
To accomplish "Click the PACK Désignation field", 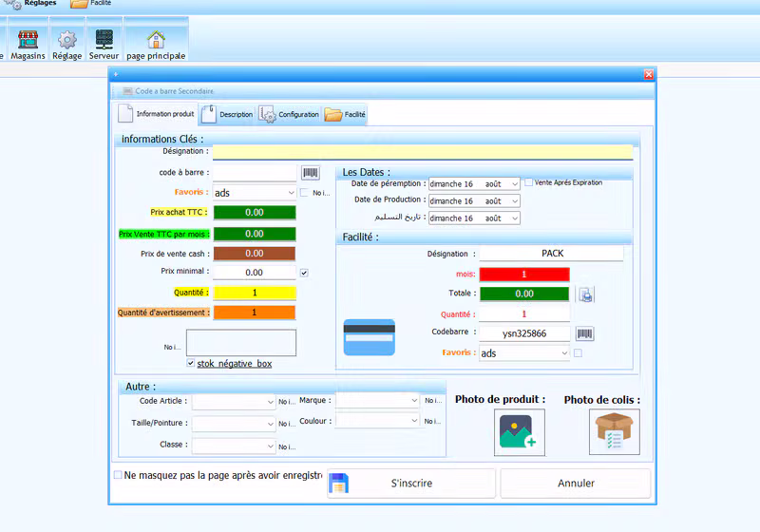I will point(552,254).
